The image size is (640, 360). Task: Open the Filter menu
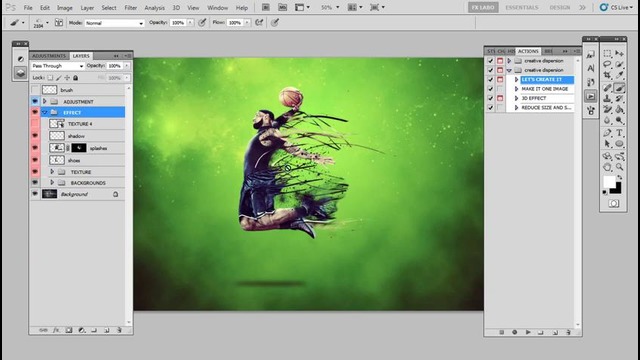[131, 8]
